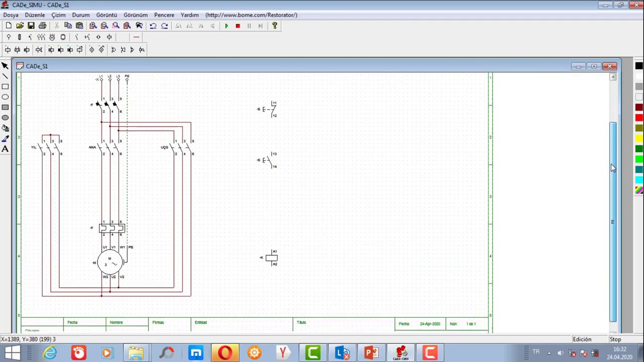The height and width of the screenshot is (362, 644).
Task: Save the drawing with the floppy disk icon
Action: point(31,26)
